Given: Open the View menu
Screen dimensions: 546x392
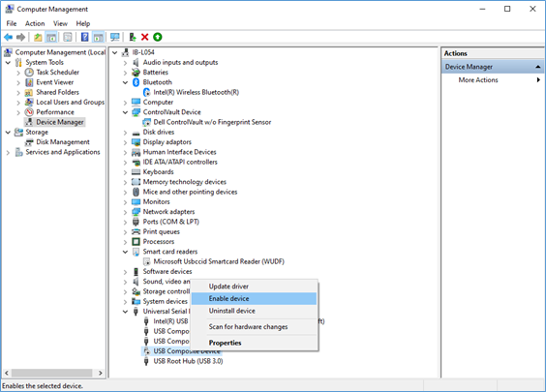Looking at the screenshot, I should [x=60, y=23].
